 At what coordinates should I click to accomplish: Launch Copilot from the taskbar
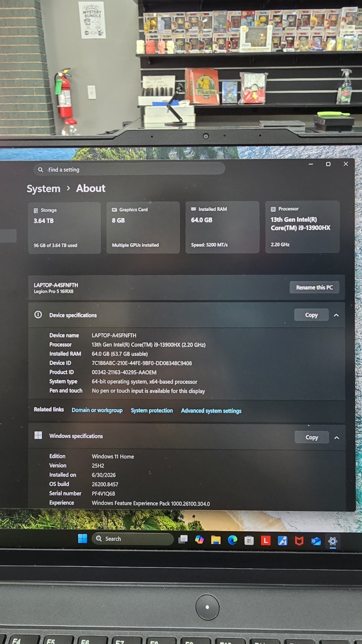(x=200, y=540)
